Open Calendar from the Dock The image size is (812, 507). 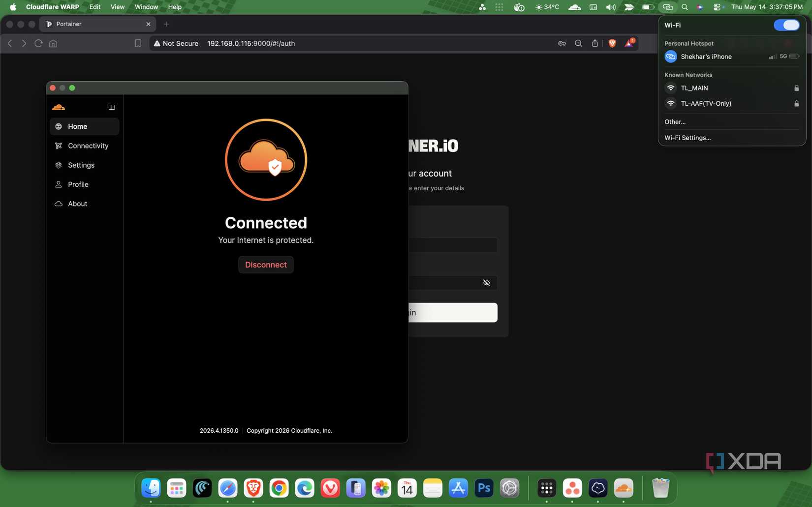(x=407, y=488)
